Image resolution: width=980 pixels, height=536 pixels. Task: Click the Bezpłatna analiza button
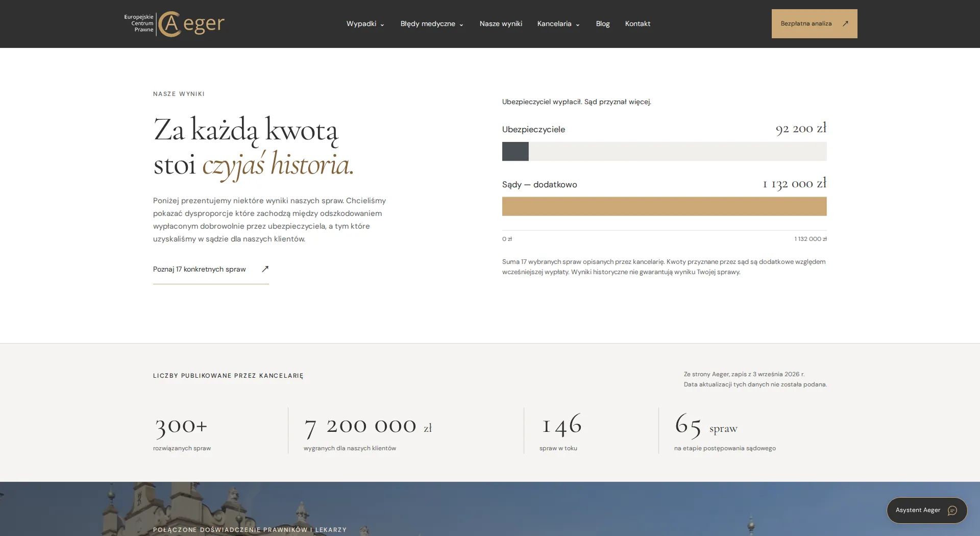point(814,23)
